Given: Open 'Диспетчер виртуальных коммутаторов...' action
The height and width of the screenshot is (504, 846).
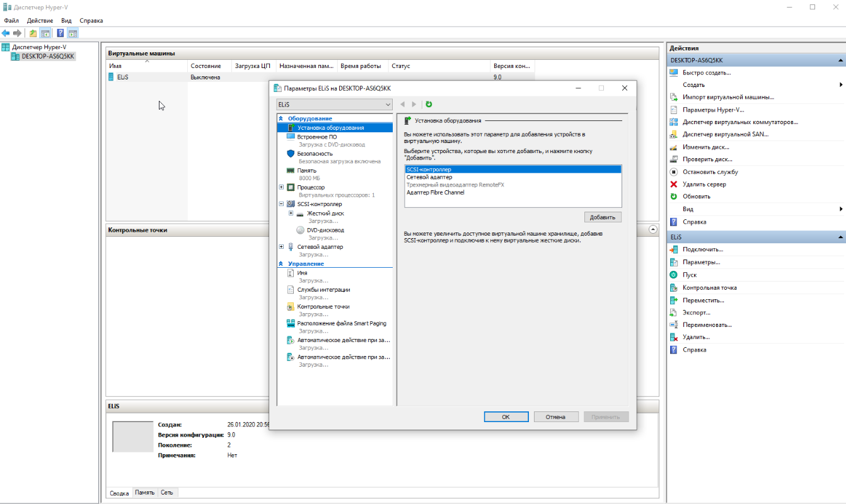Looking at the screenshot, I should coord(740,122).
